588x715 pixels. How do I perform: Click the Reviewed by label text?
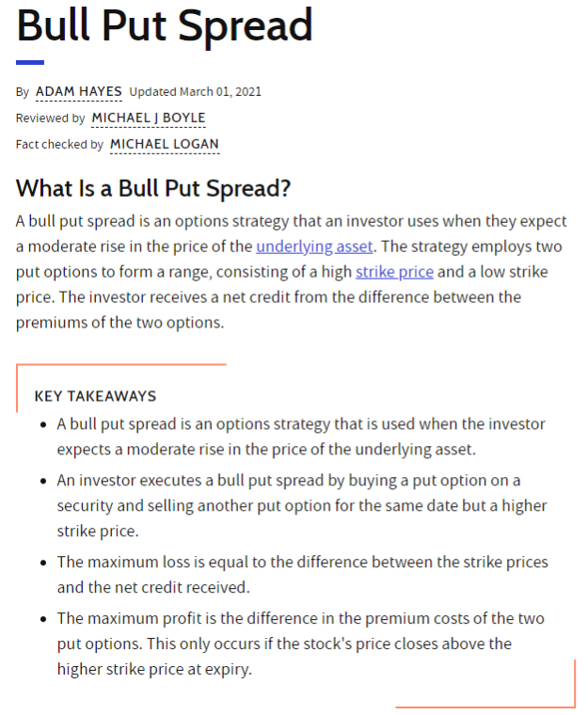50,119
